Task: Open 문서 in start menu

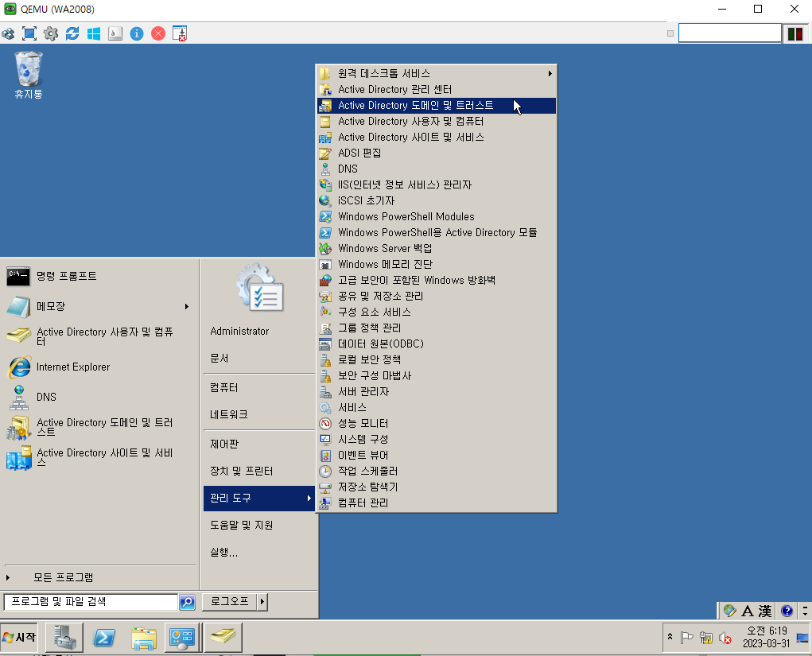Action: coord(259,359)
